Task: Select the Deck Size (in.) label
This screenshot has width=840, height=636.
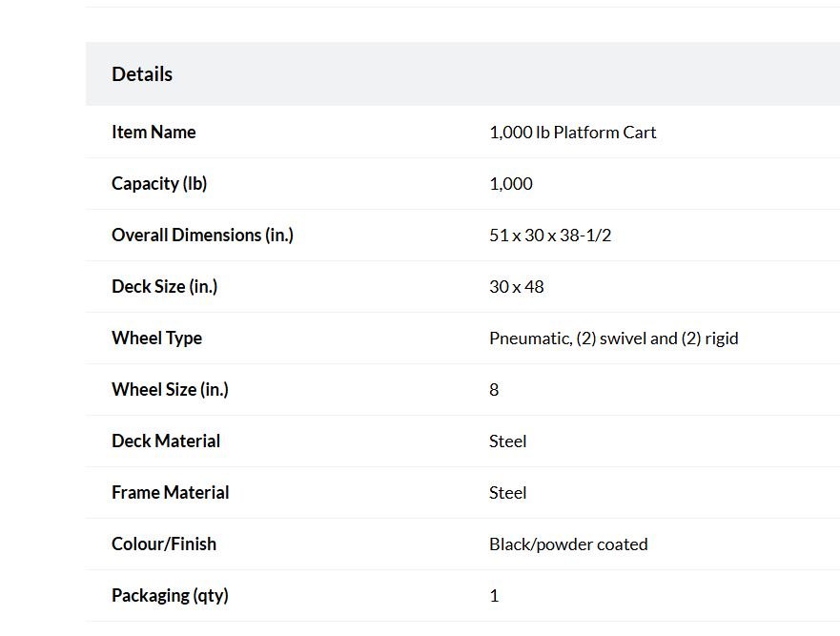Action: 164,287
